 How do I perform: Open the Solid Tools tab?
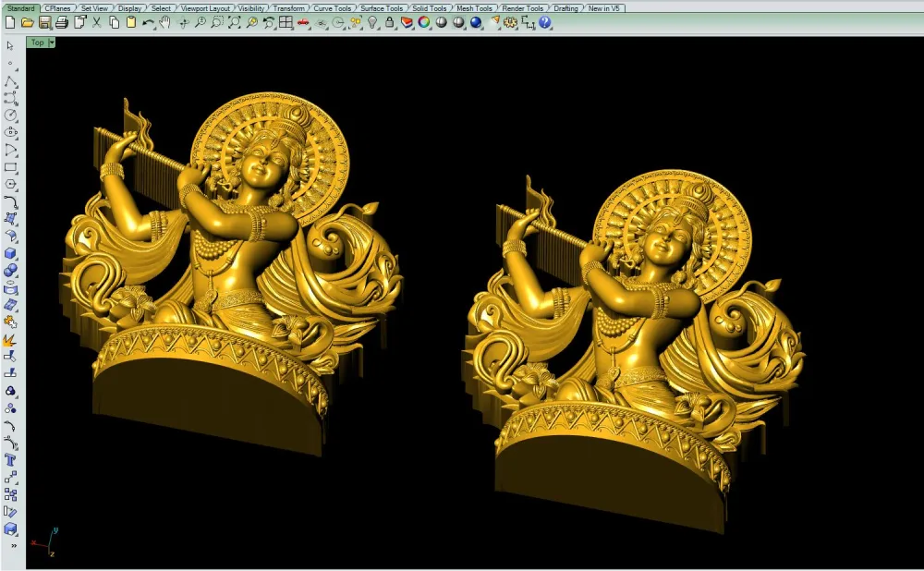click(430, 8)
